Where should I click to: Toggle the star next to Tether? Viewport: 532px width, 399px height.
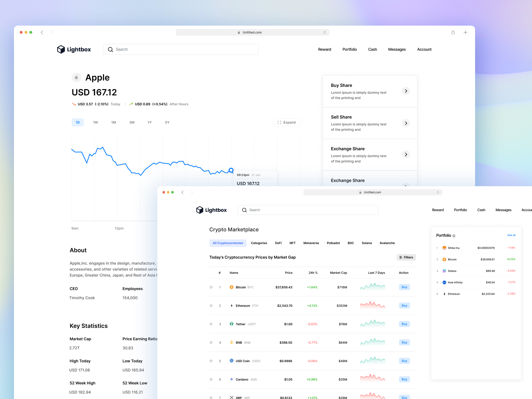[211, 324]
